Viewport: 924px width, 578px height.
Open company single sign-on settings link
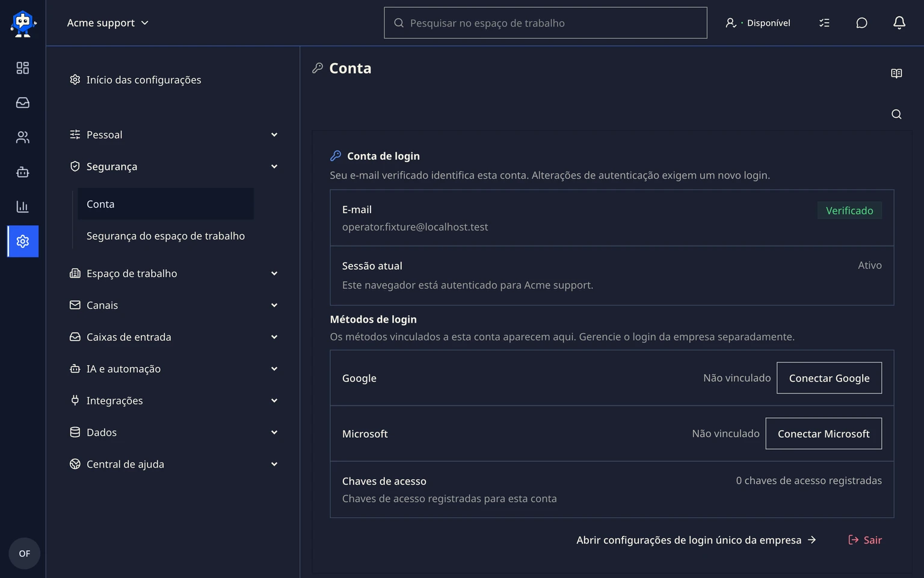(696, 540)
